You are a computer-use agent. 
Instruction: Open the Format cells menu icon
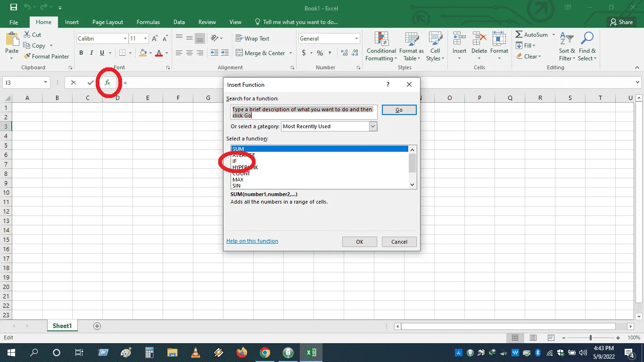pos(499,38)
